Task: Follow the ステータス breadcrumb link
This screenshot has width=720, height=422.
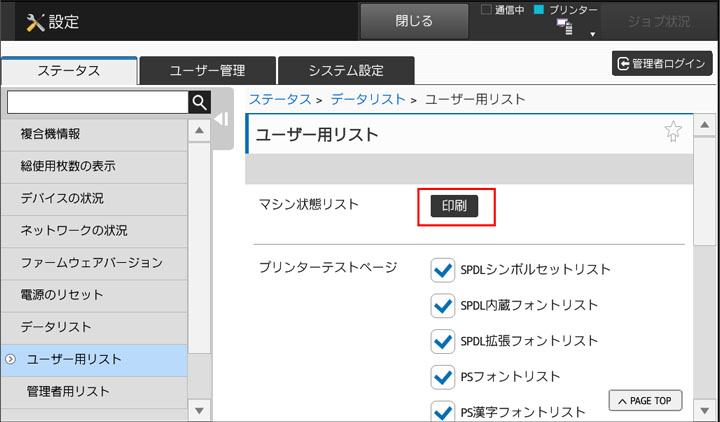Action: click(280, 99)
